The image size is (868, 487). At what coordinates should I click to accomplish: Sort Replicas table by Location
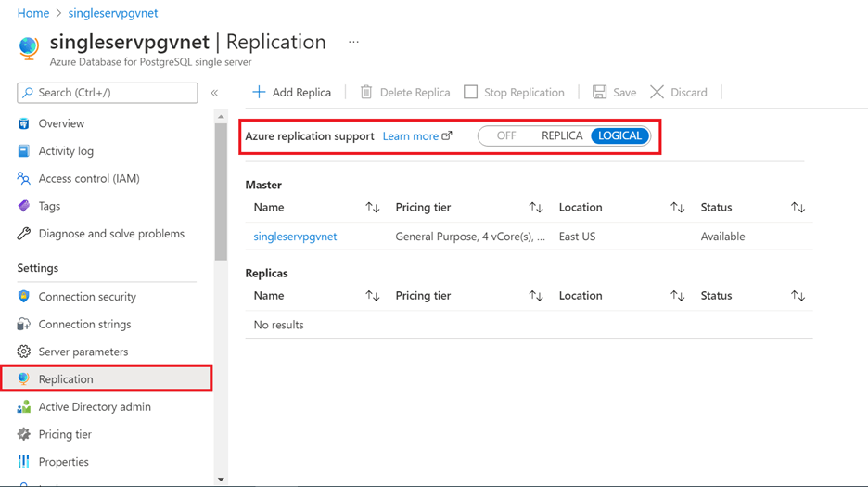tap(678, 296)
